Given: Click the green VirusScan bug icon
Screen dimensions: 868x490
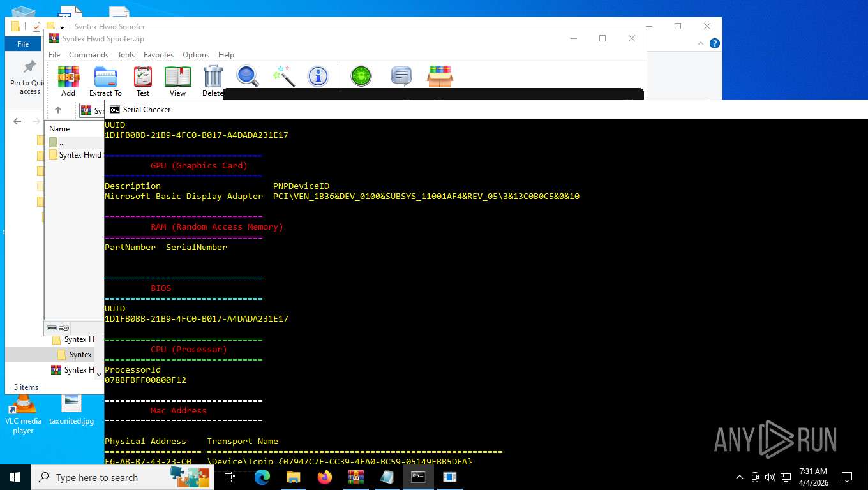Looking at the screenshot, I should [x=361, y=76].
